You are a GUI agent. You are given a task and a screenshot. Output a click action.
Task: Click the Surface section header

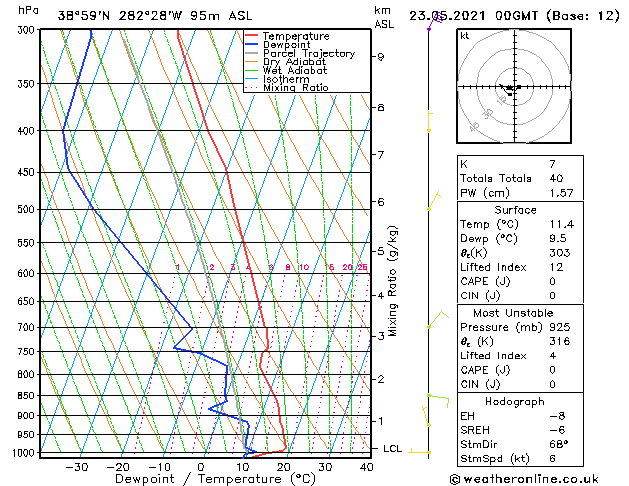[515, 210]
